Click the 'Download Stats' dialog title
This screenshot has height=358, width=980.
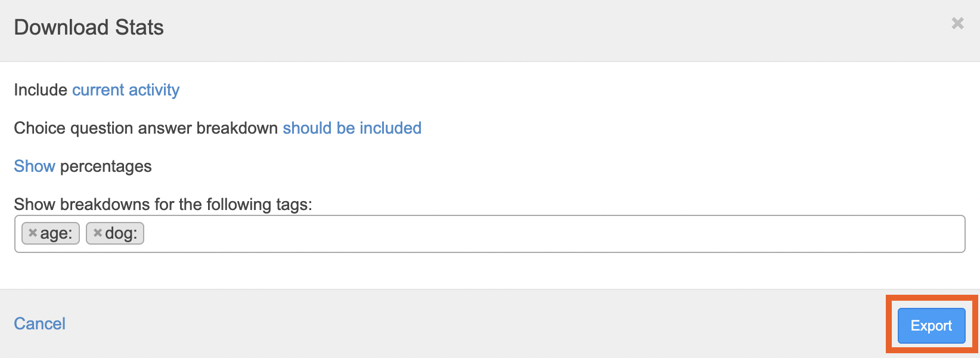pyautogui.click(x=89, y=27)
